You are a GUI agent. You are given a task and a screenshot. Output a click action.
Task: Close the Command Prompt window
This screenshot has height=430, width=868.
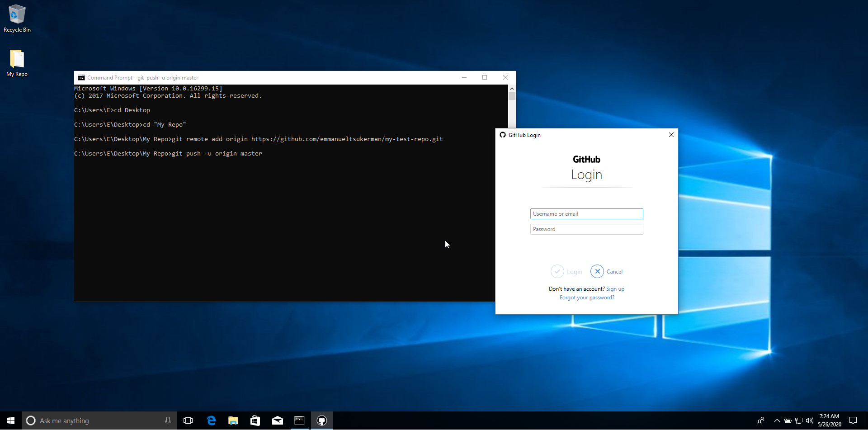click(x=505, y=78)
